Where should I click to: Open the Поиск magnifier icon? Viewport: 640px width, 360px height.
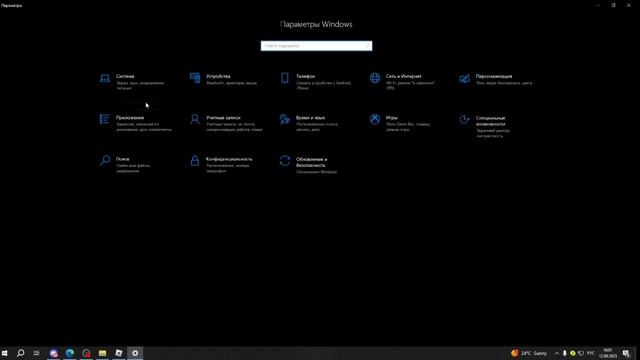coord(105,160)
